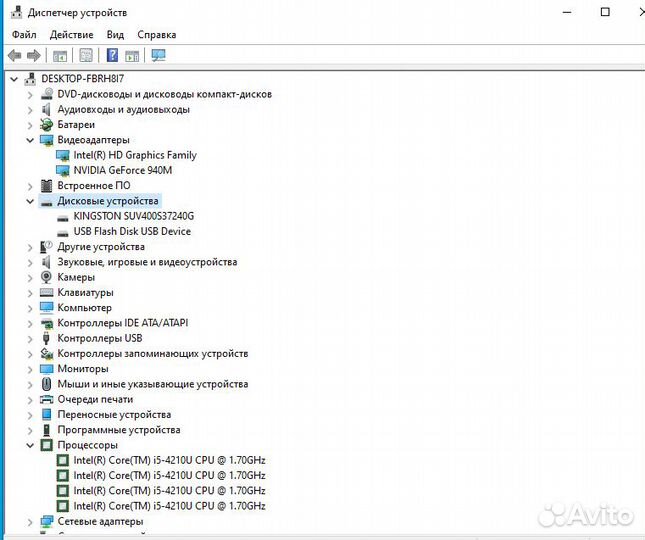Screen dimensions: 645x540
Task: Click the Forward arrow toolbar icon
Action: (x=33, y=55)
